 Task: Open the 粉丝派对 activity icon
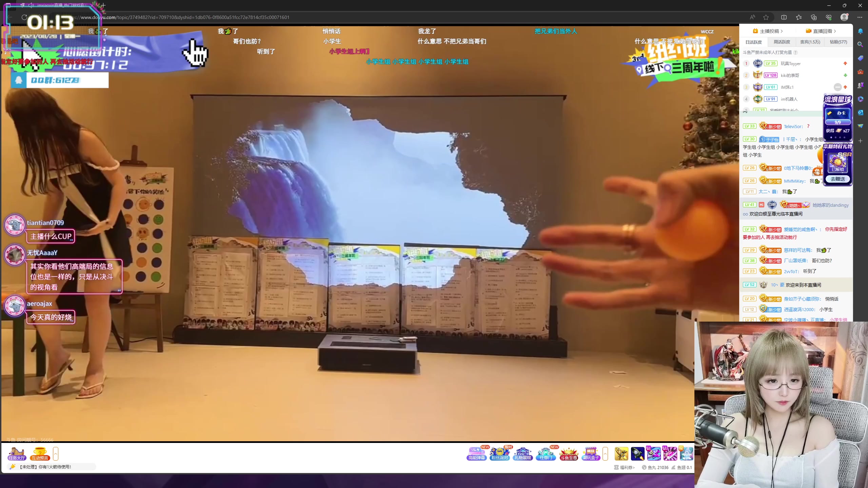point(499,453)
